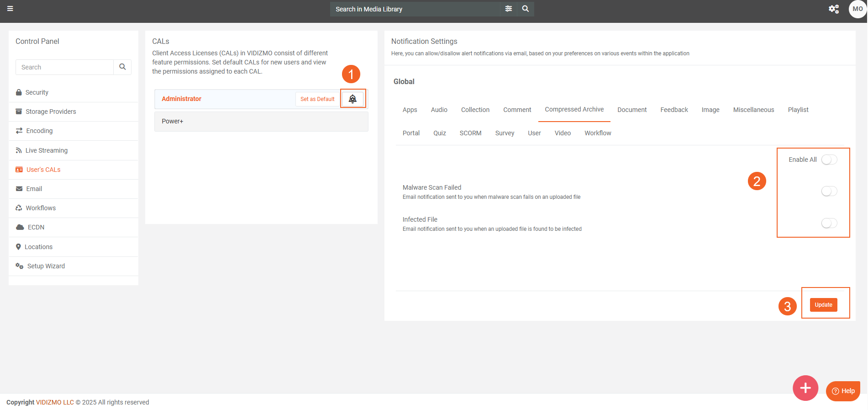This screenshot has height=410, width=868.
Task: Focus the Control Panel search field
Action: (64, 67)
